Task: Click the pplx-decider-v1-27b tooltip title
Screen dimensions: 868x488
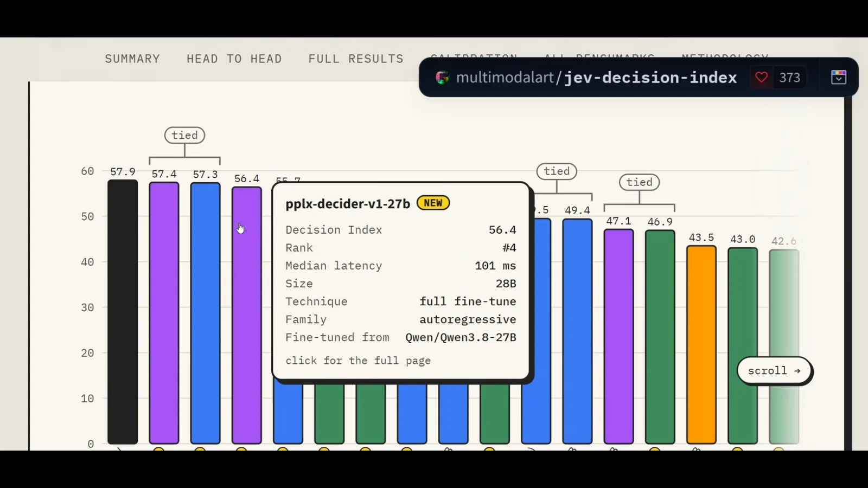Action: pyautogui.click(x=348, y=204)
